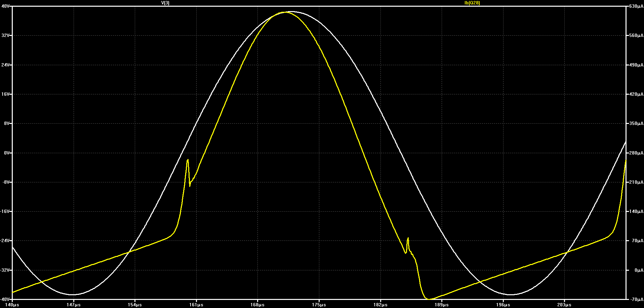Click the "32V" left axis label
Screen dimensions: 644x308
pos(5,35)
